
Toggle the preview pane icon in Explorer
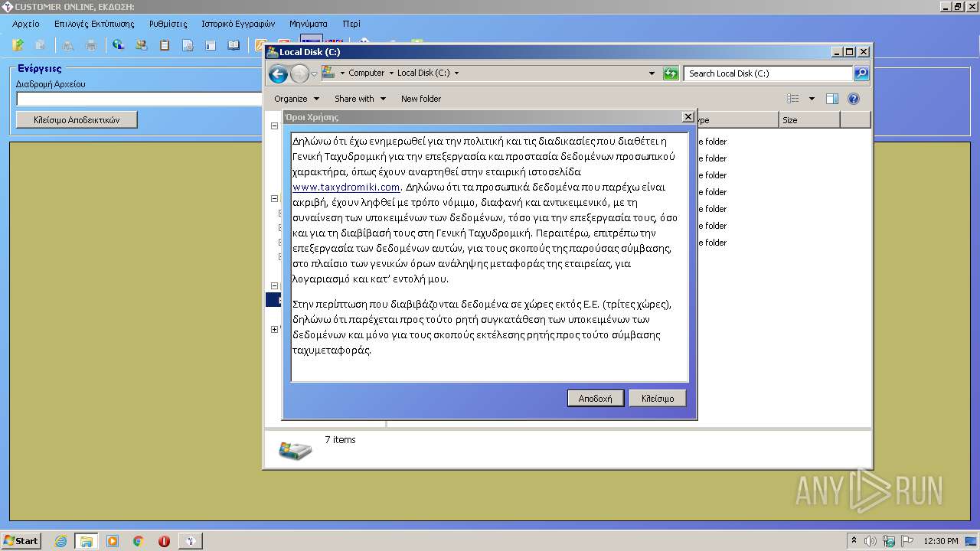[x=832, y=99]
